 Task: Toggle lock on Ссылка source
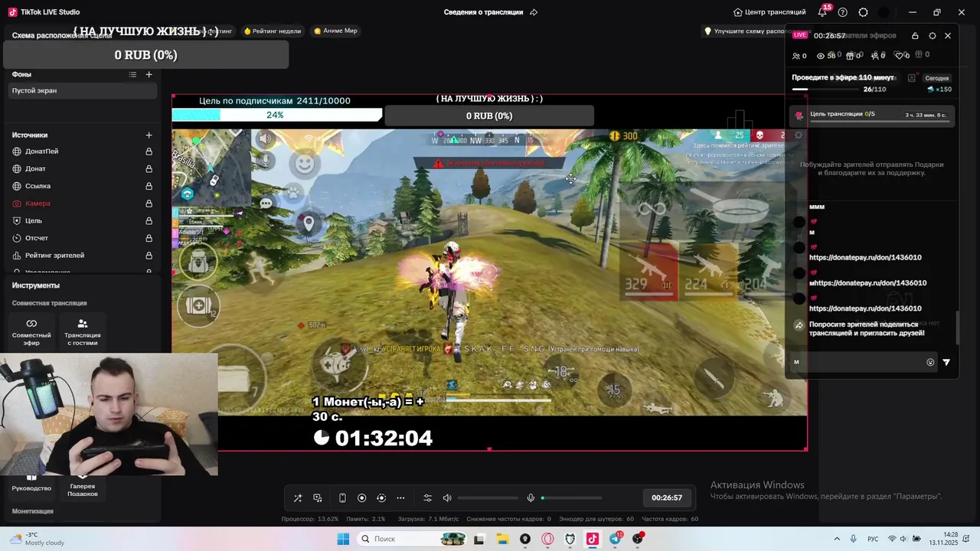149,186
